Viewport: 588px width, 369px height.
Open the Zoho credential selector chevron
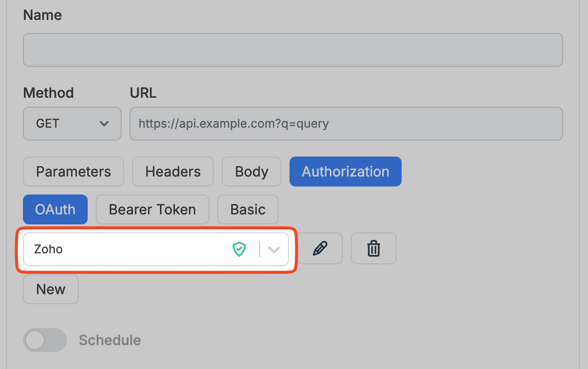274,249
